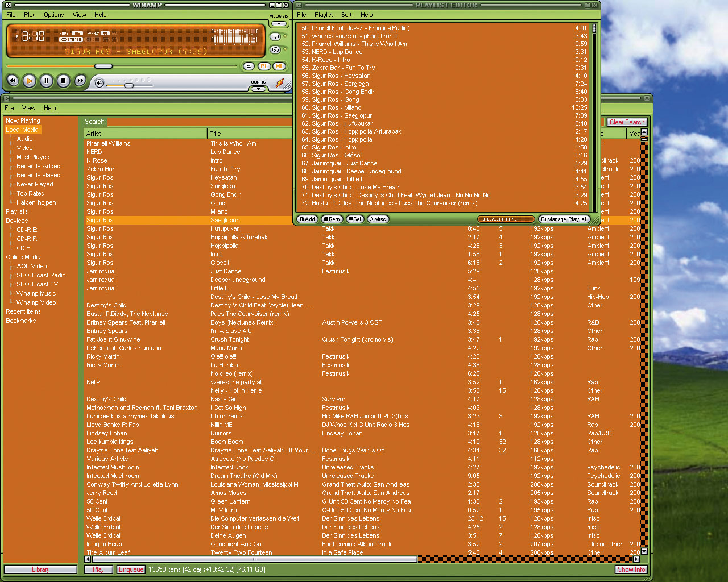Open the Misc playlist options menu
728x582 pixels.
(378, 219)
